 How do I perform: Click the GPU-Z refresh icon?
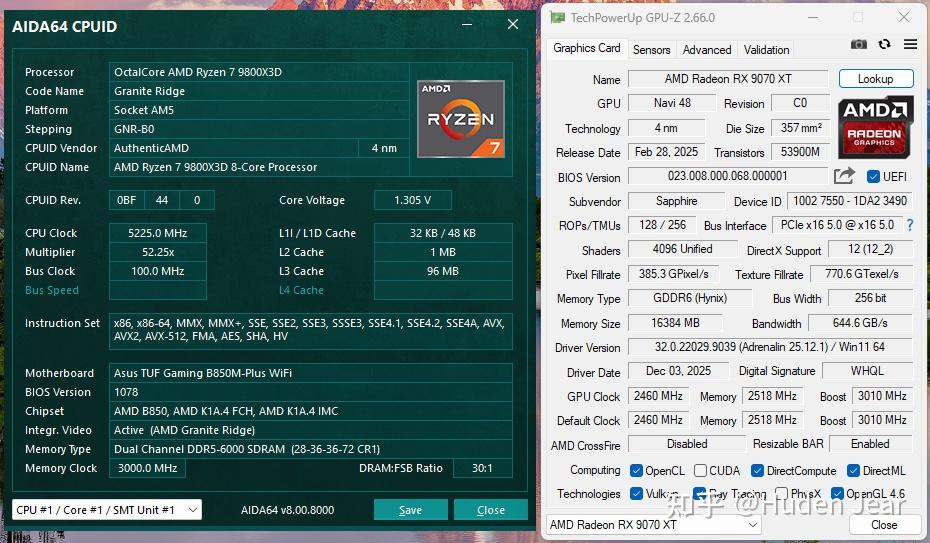pyautogui.click(x=884, y=44)
